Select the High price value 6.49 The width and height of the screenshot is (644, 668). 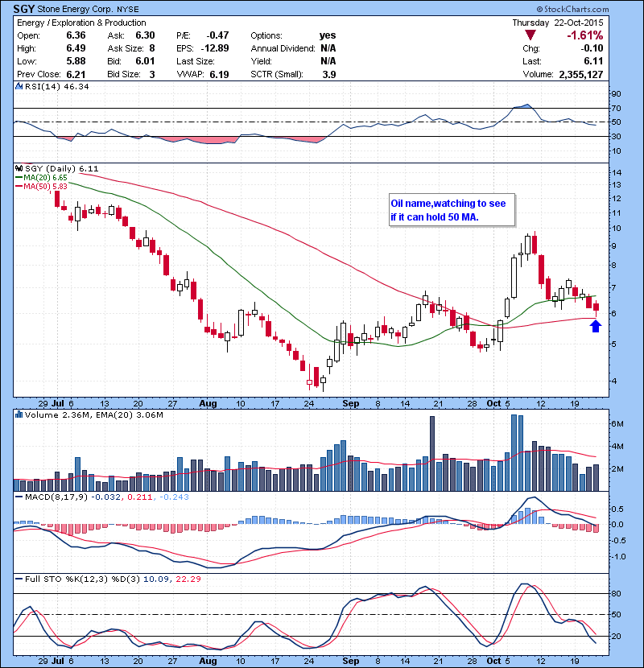[x=76, y=48]
